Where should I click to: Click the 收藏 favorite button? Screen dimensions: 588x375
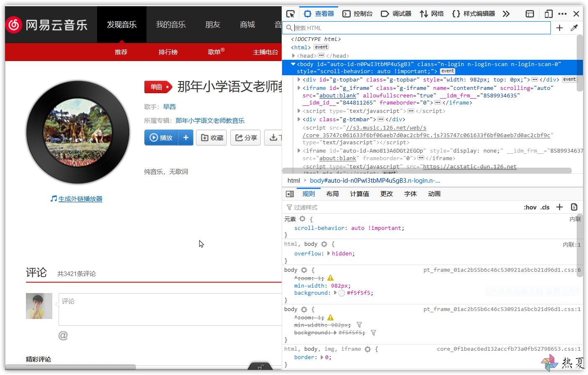[x=212, y=138]
